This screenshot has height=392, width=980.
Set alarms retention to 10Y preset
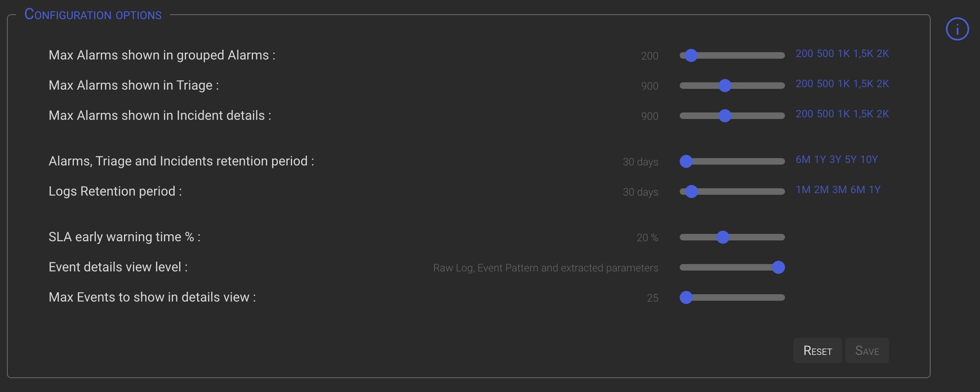pos(869,160)
